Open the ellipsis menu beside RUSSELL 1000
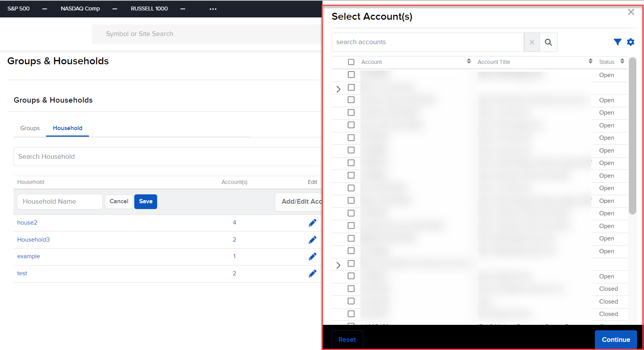The image size is (644, 350). pos(212,9)
